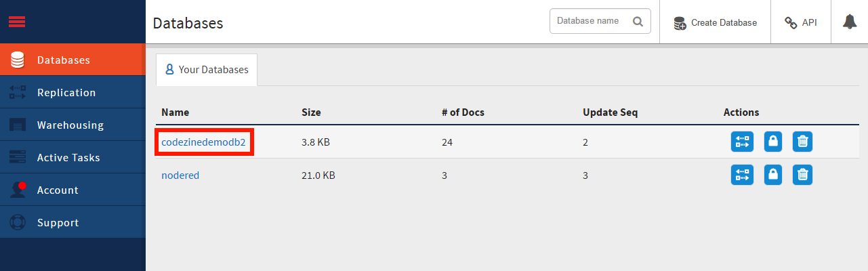Image resolution: width=868 pixels, height=271 pixels.
Task: Click the replicate icon for nodered
Action: 742,175
